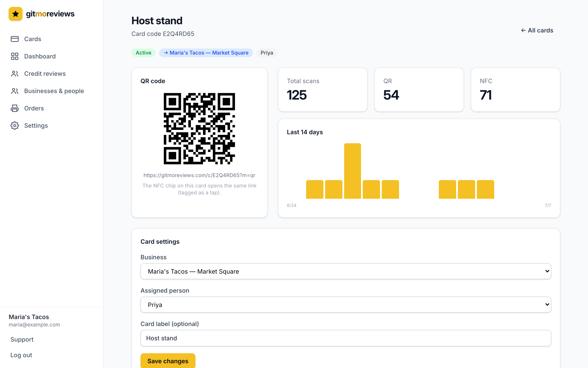The image size is (588, 368).
Task: Click the Host stand page title
Action: click(x=157, y=21)
